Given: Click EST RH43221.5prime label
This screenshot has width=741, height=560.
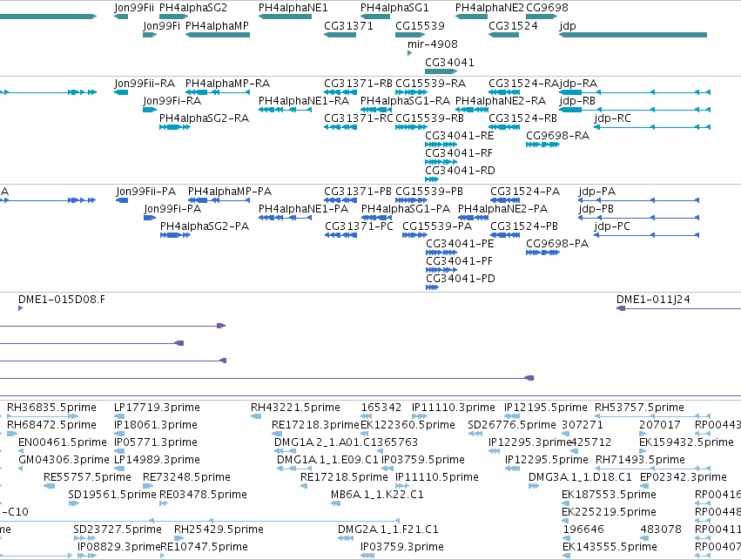Looking at the screenshot, I should [295, 408].
